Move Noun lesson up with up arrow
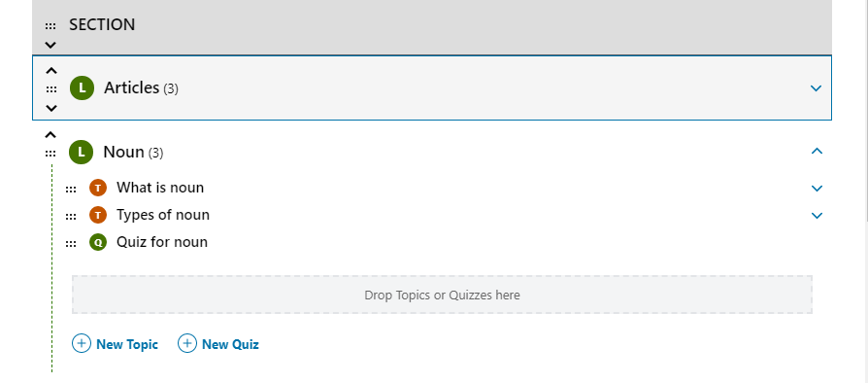Image resolution: width=868 pixels, height=383 pixels. coord(50,134)
